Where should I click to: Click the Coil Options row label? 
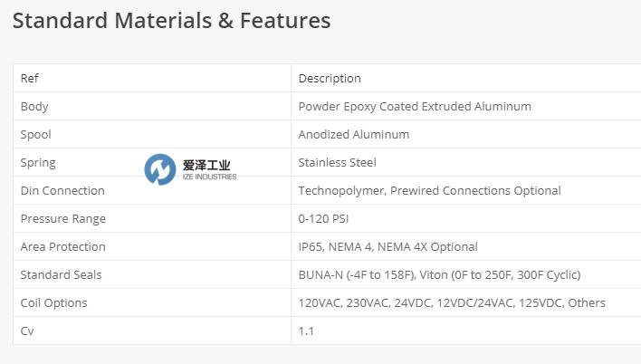point(55,303)
